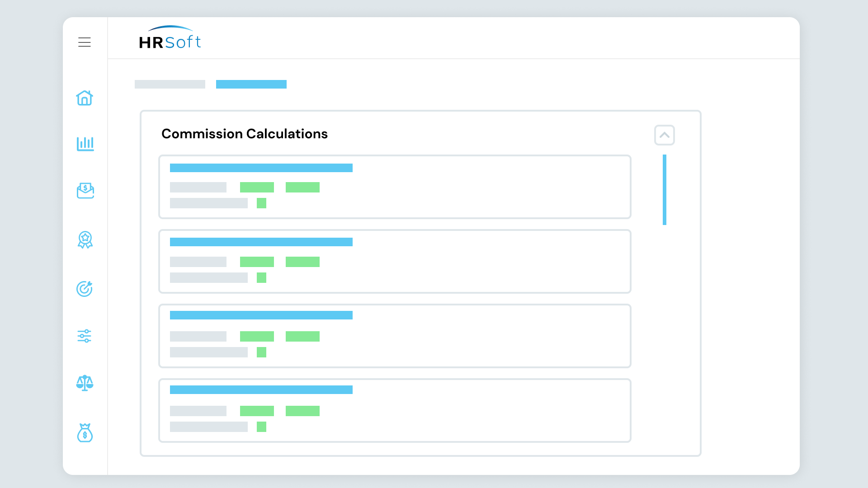This screenshot has width=868, height=488.
Task: Select the target goals icon
Action: coord(85,289)
